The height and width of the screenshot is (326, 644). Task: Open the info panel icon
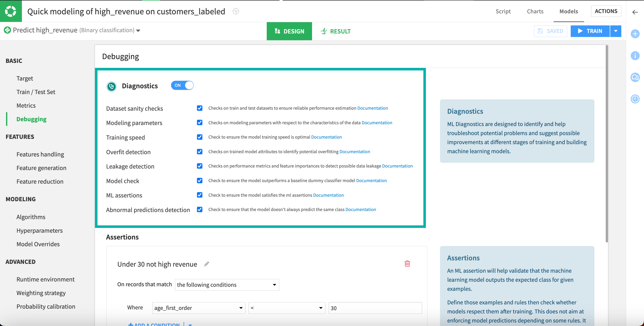coord(635,56)
